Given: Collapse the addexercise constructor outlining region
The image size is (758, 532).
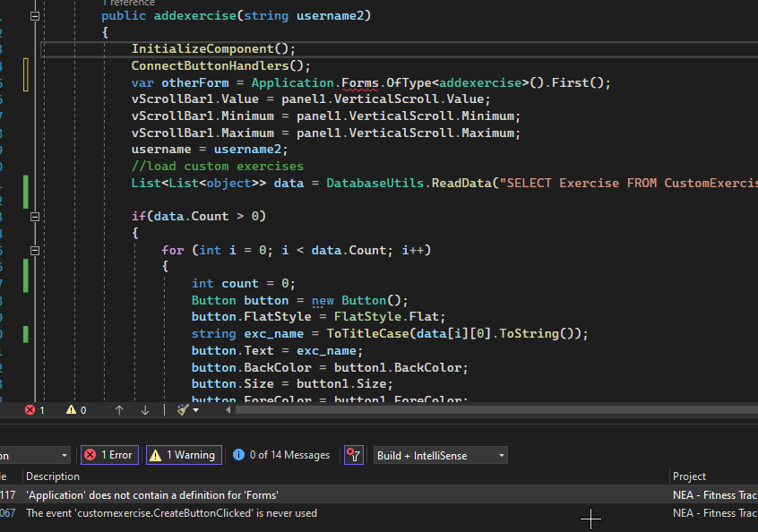Looking at the screenshot, I should [35, 16].
